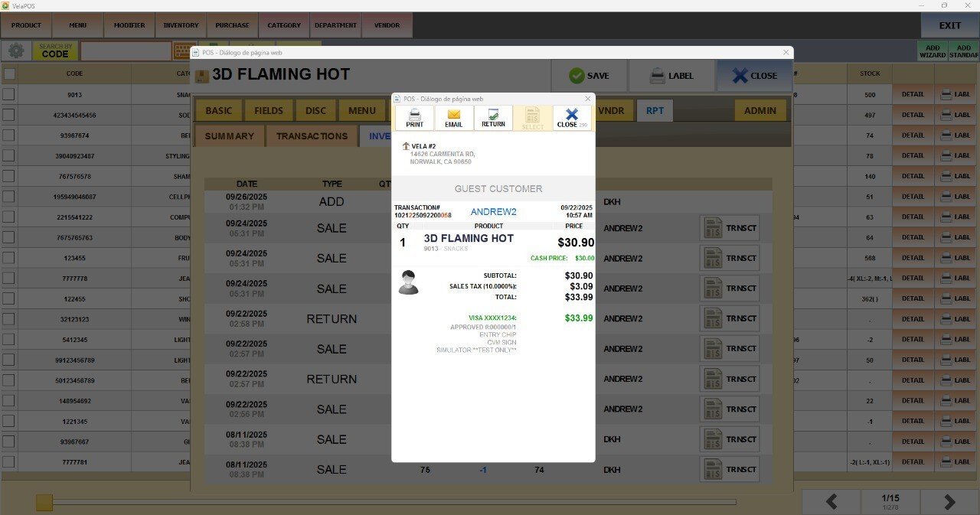Click the customer avatar icon on receipt
This screenshot has height=515, width=980.
[x=408, y=282]
